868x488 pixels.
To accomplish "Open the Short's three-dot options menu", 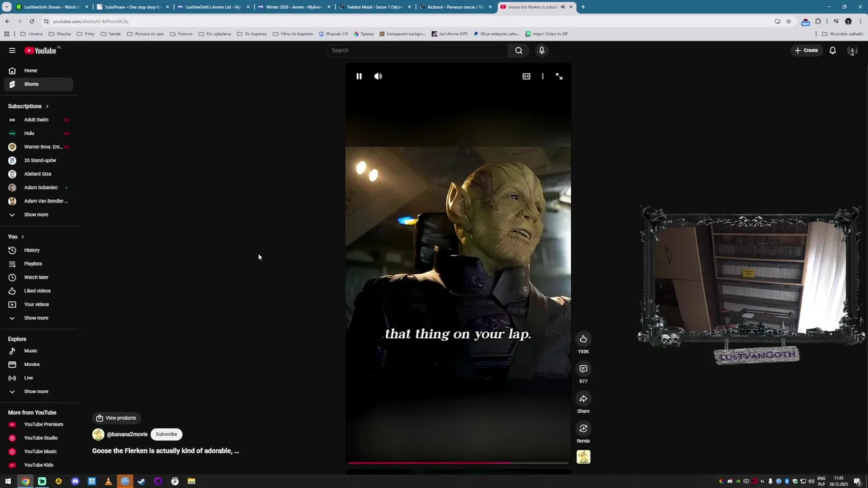I will (542, 77).
